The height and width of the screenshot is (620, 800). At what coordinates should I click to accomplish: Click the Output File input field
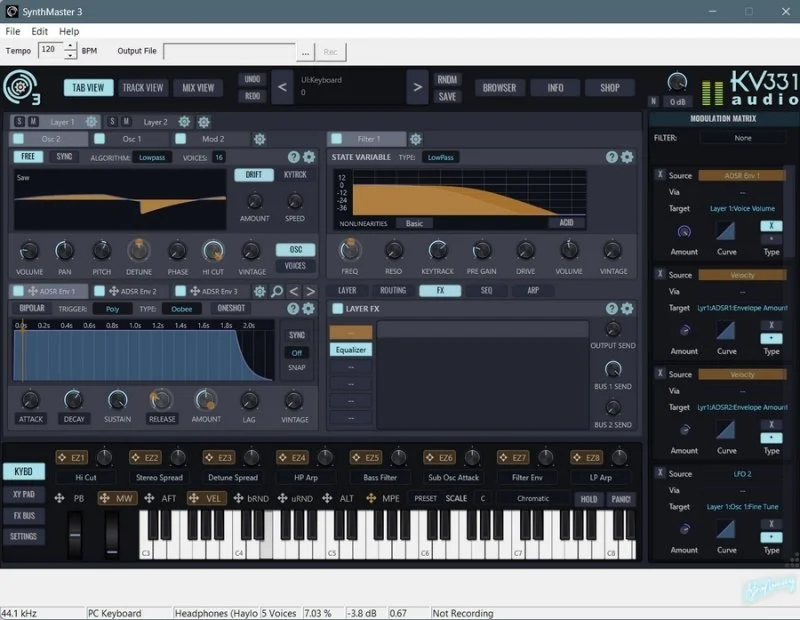[229, 51]
